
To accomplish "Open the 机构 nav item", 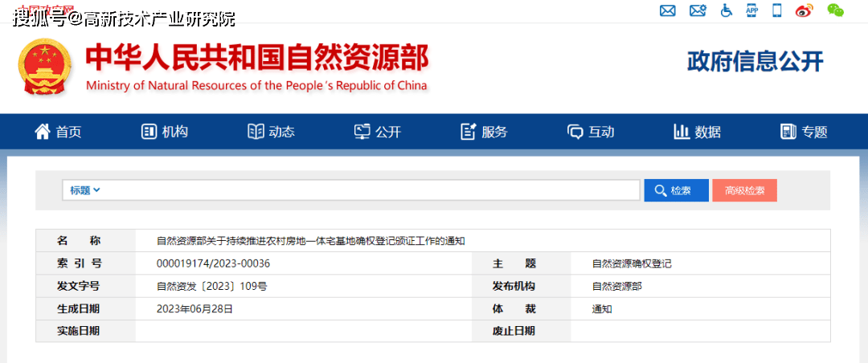I will (x=165, y=132).
